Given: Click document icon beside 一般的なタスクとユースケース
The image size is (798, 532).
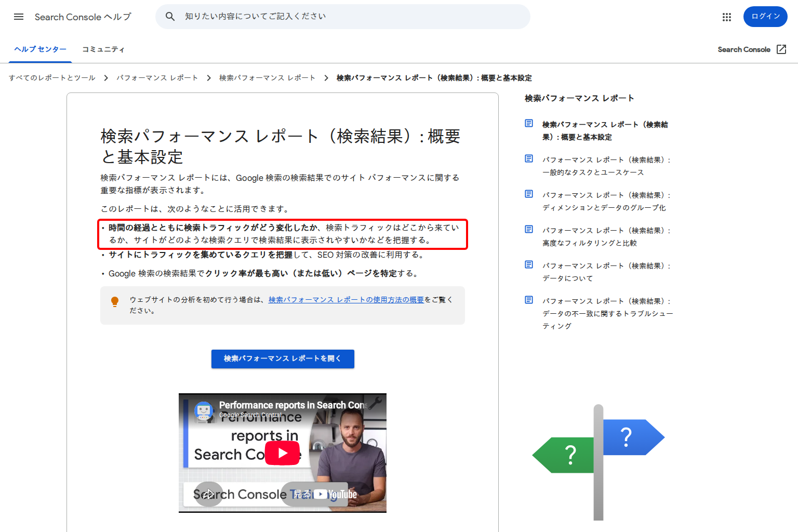Looking at the screenshot, I should (x=529, y=158).
